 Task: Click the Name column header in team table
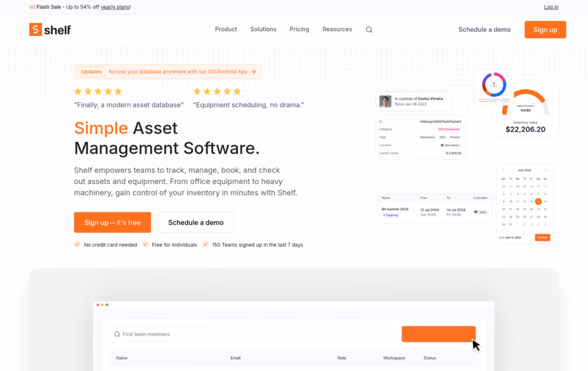pyautogui.click(x=122, y=358)
